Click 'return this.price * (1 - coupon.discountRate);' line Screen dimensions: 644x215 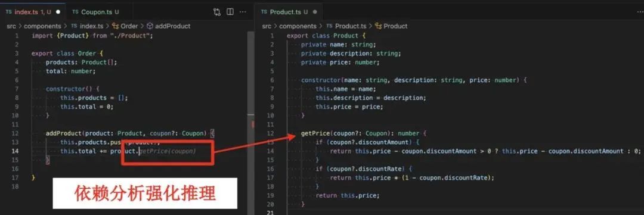click(413, 177)
